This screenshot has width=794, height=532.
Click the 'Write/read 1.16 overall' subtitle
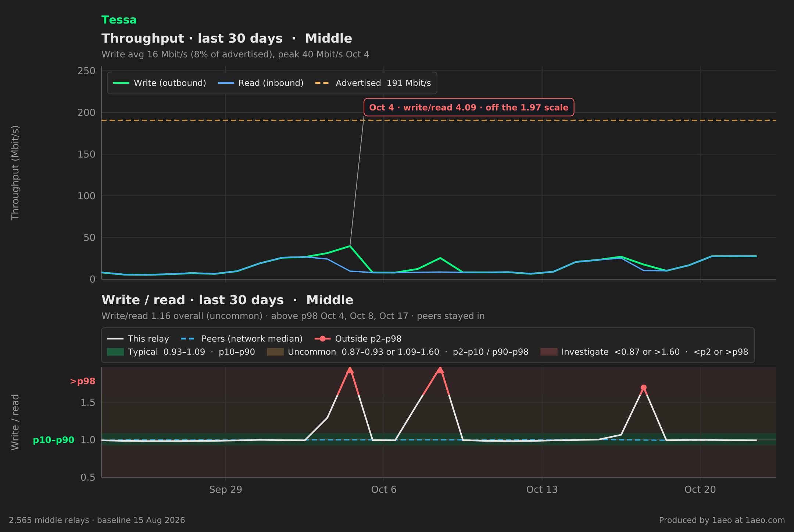[x=293, y=316]
